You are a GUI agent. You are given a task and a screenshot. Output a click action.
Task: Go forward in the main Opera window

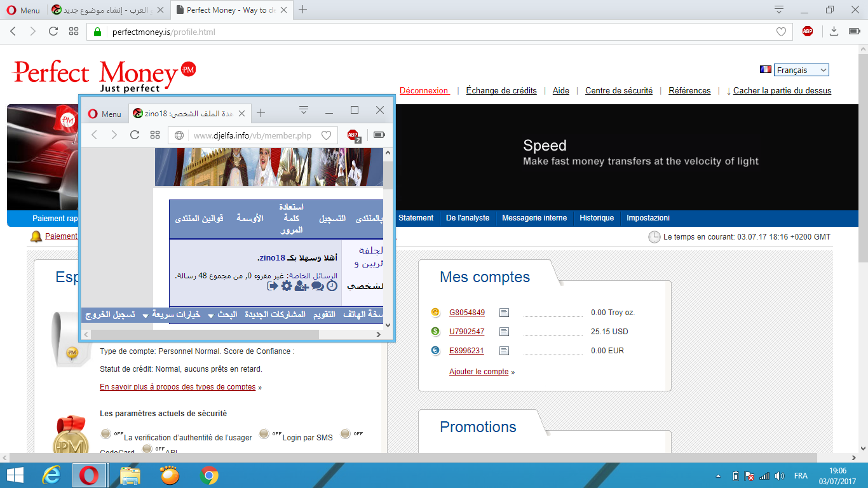click(x=33, y=31)
